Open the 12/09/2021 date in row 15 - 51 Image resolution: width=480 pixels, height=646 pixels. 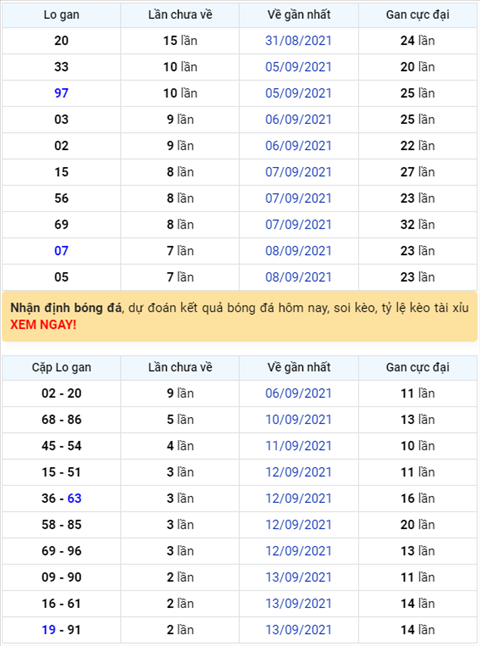point(298,473)
